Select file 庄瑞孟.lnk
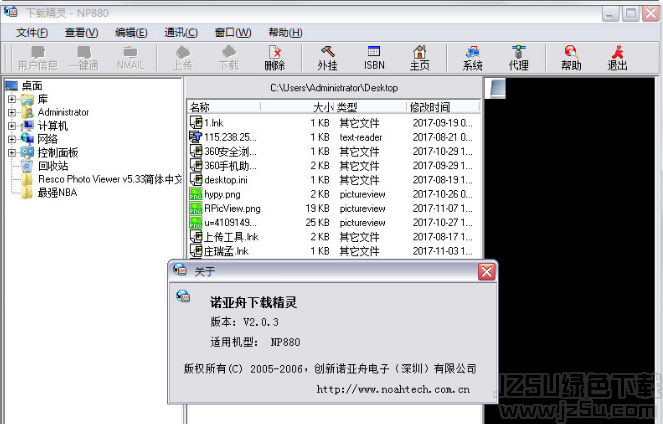663x424 pixels. (x=226, y=251)
